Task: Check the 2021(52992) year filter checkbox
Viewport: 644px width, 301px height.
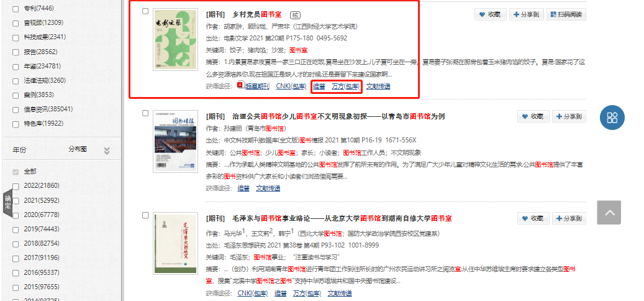Action: click(x=16, y=200)
